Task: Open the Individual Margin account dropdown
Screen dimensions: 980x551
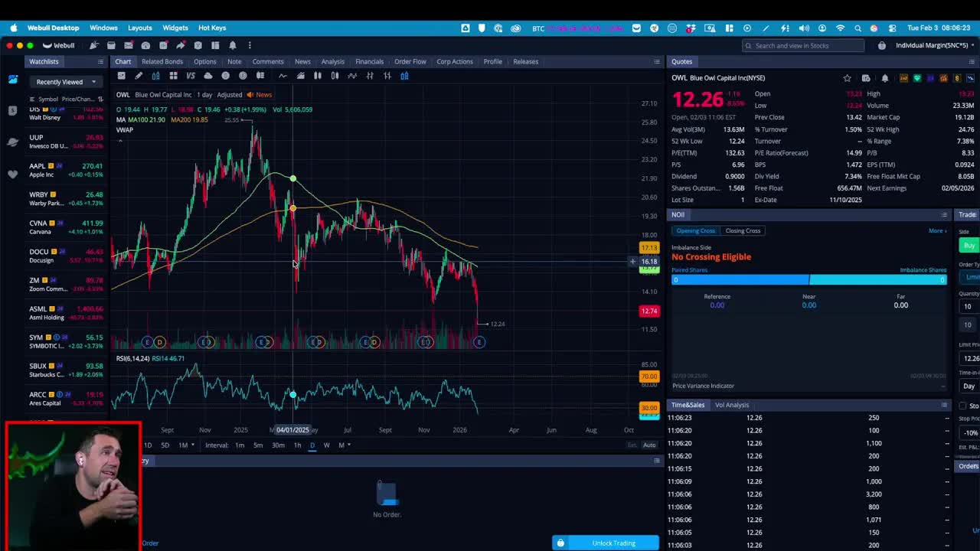Action: point(936,45)
